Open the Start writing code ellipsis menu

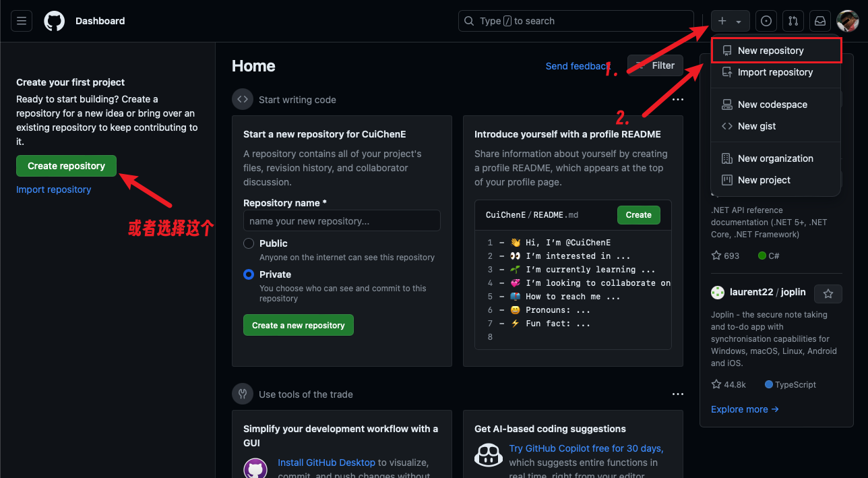tap(677, 100)
